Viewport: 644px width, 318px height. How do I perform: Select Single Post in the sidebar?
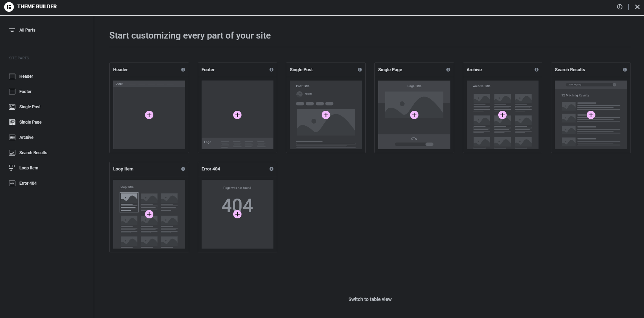[30, 107]
